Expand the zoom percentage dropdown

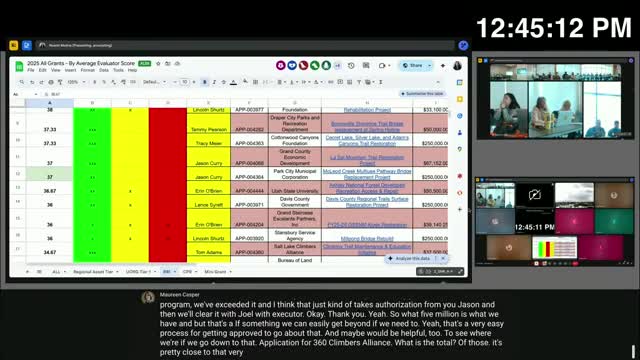76,82
